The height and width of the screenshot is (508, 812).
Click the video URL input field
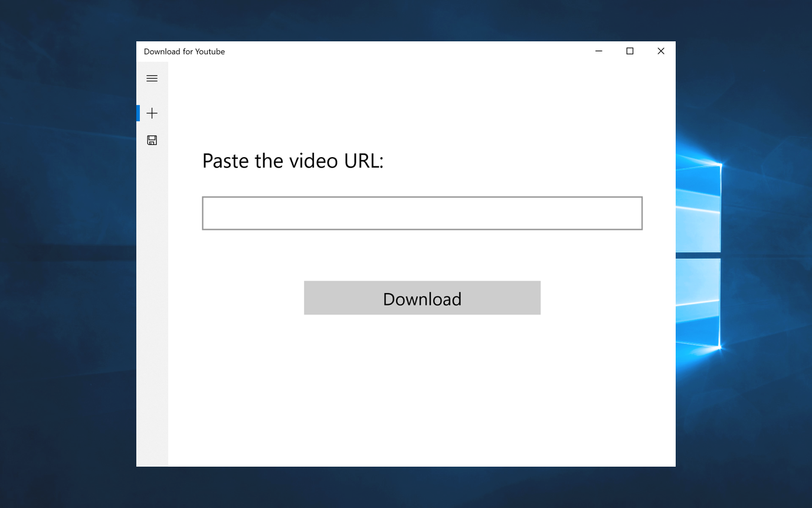point(422,213)
